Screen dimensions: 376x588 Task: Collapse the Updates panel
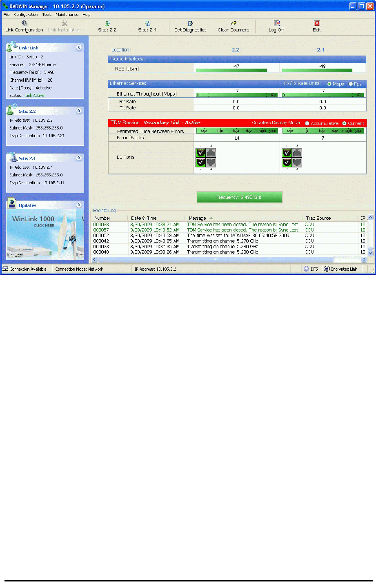coord(79,205)
